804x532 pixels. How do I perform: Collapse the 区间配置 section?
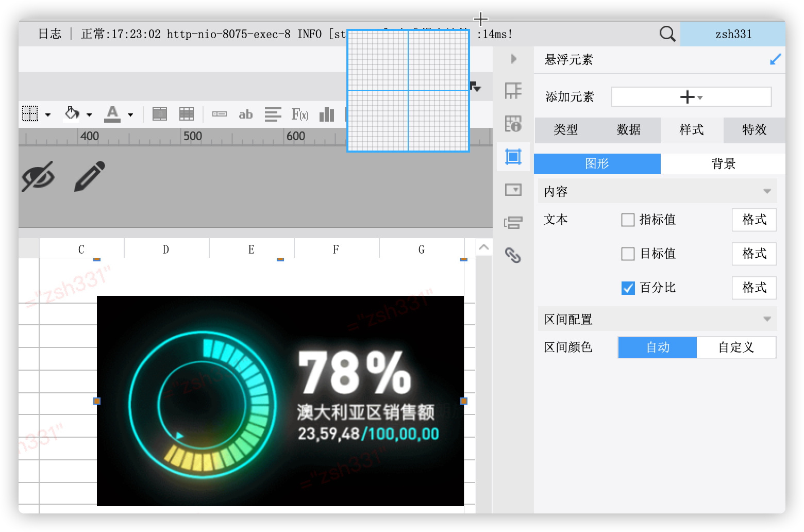[767, 319]
